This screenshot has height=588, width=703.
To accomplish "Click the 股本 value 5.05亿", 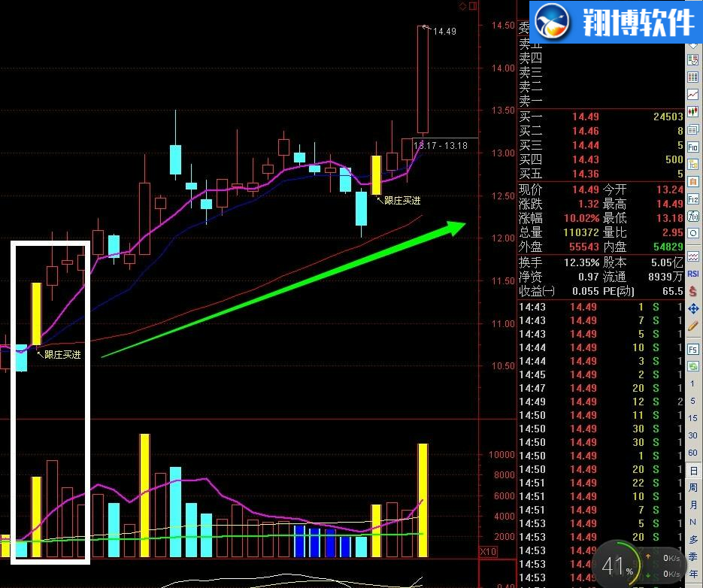I will click(667, 263).
